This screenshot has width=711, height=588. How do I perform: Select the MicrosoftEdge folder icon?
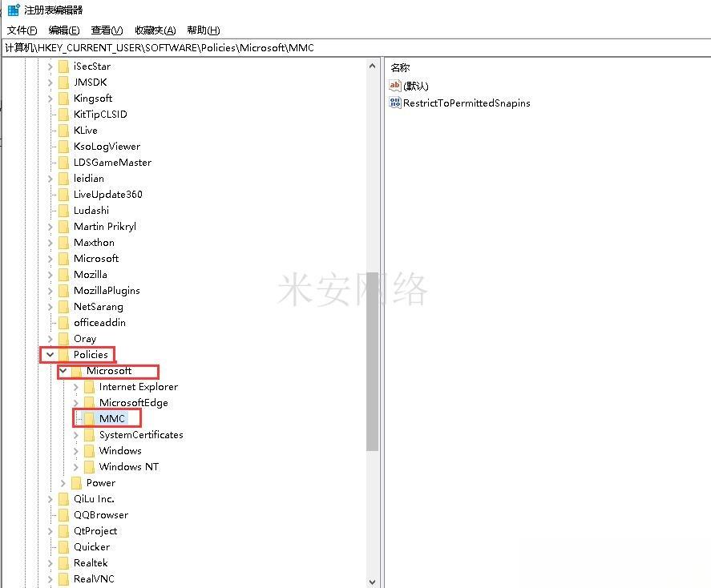click(89, 403)
